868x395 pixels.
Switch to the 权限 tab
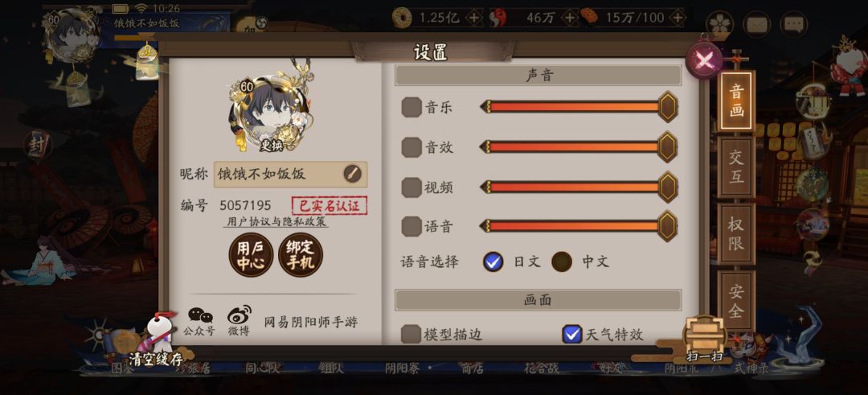pos(736,234)
